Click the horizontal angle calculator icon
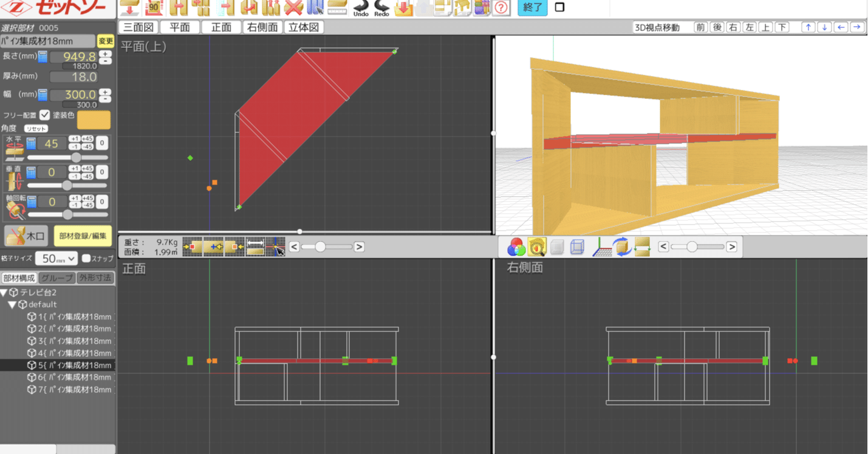Screen dimensions: 868x454 coord(31,143)
